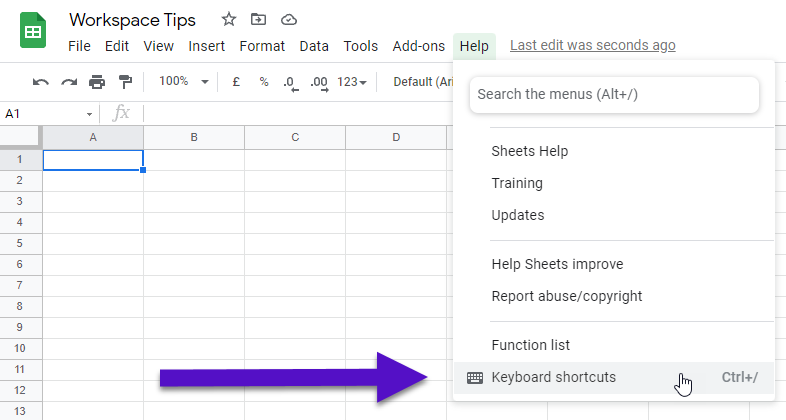
Task: Open the 'Last edit was seconds ago' link
Action: coord(593,45)
